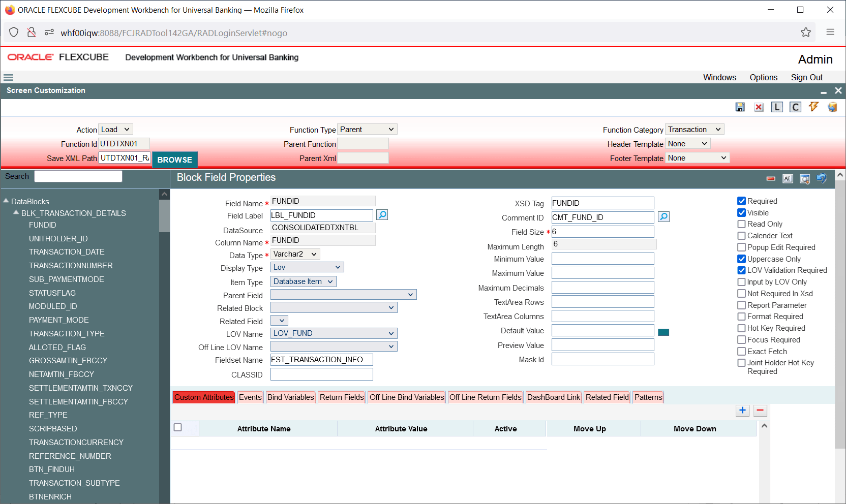Open the Data Type Varchar2 dropdown
Screen dimensions: 846x504
point(295,254)
